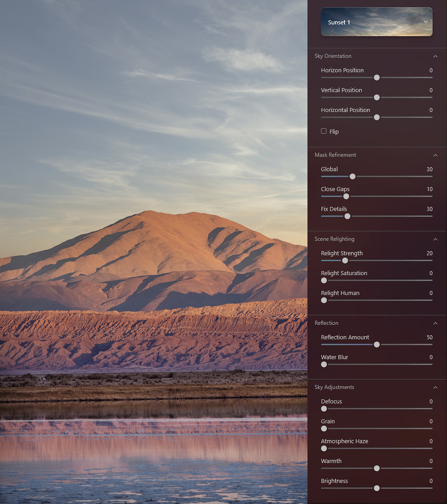Click the Water Blur label
Image resolution: width=447 pixels, height=504 pixels.
tap(334, 357)
